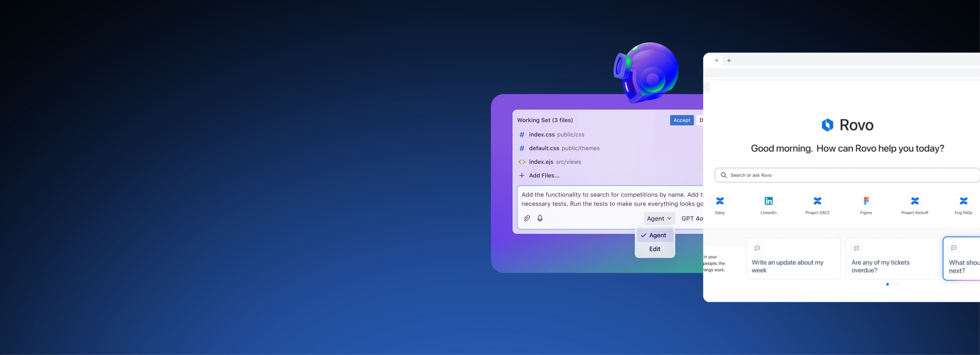Click the code brackets icon beside index.ejs

tap(522, 162)
